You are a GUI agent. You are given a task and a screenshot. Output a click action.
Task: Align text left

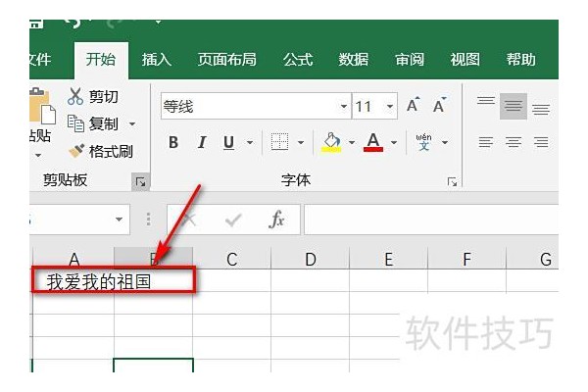[x=486, y=142]
